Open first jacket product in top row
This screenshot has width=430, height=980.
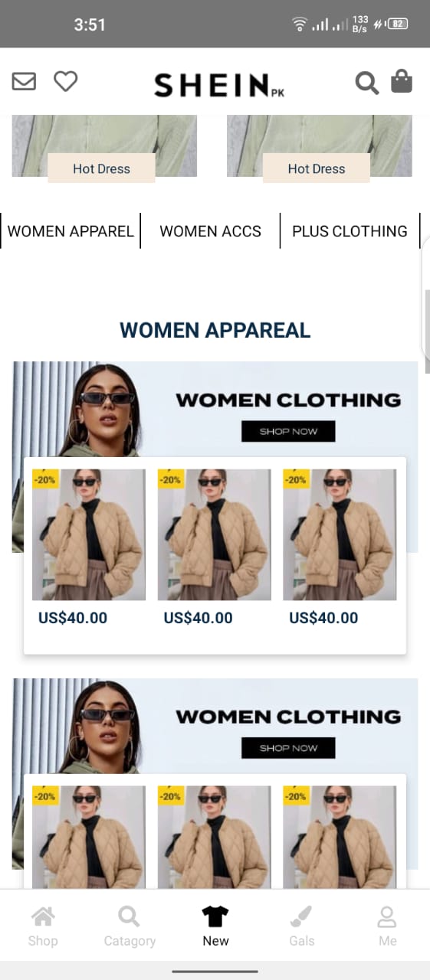88,534
